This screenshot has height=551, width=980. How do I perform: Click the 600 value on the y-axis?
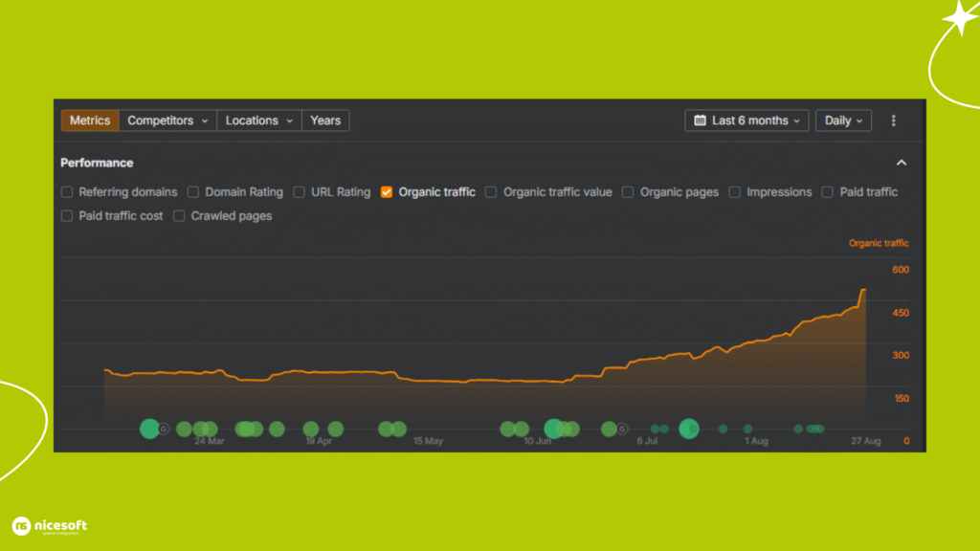pyautogui.click(x=901, y=269)
